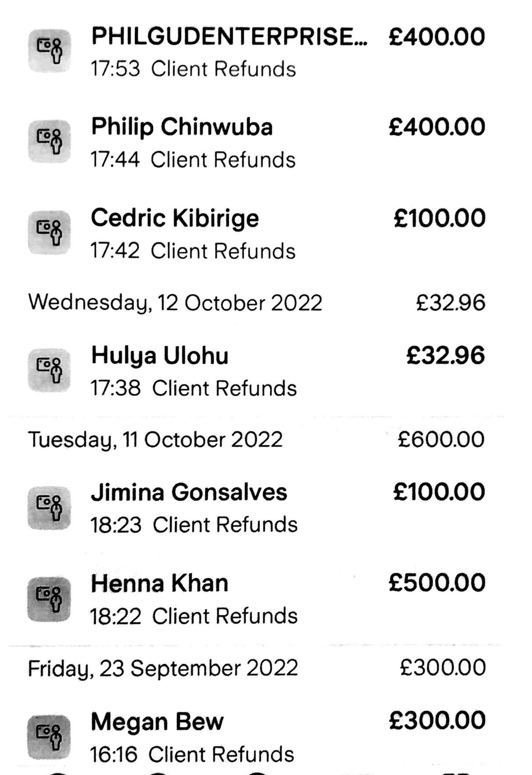This screenshot has height=775, width=532.
Task: Click the £32.96 amount for Hulya Ulohu
Action: [x=445, y=355]
